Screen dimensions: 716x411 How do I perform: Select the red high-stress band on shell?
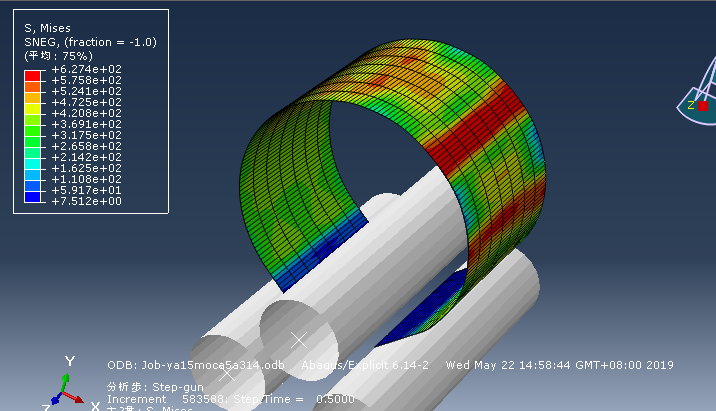click(475, 130)
